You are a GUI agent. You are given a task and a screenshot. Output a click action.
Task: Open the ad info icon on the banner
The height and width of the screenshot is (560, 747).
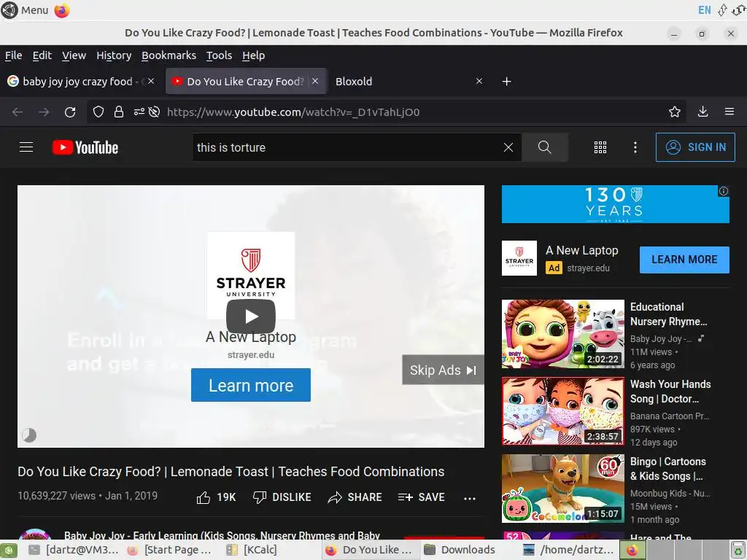click(724, 191)
